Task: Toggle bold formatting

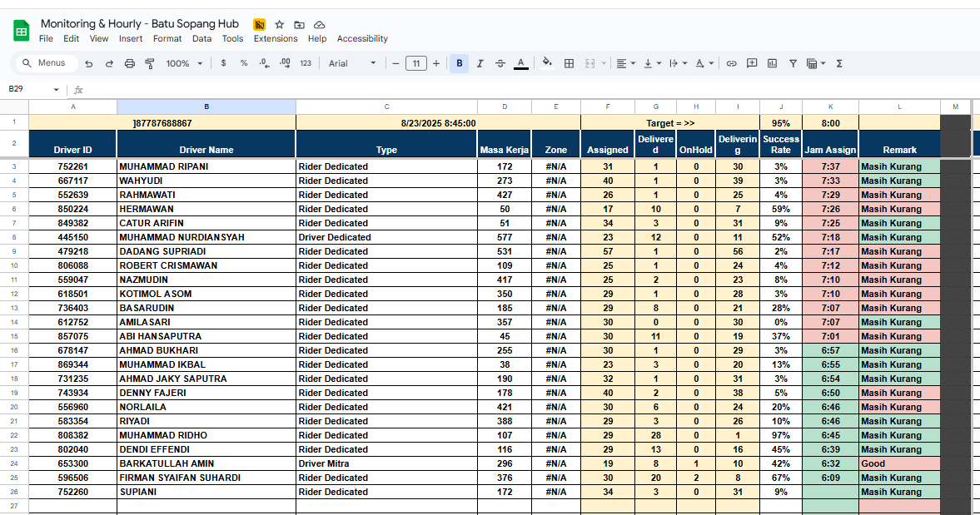Action: [x=459, y=63]
